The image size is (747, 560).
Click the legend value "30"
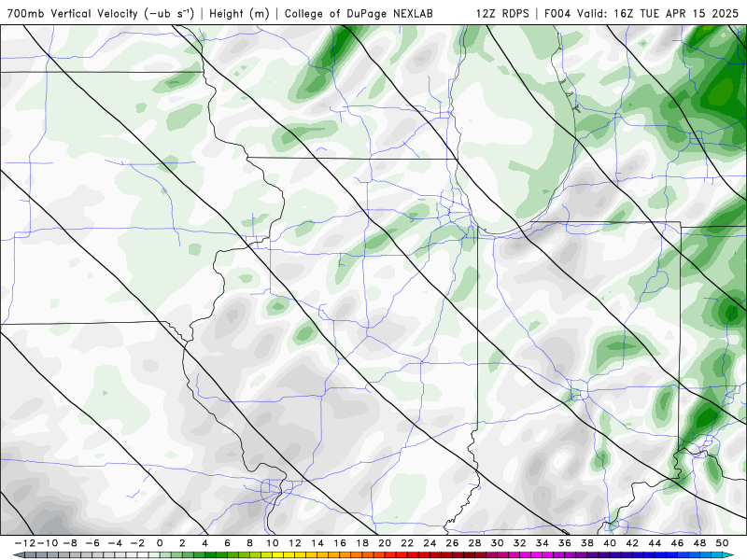pos(498,543)
